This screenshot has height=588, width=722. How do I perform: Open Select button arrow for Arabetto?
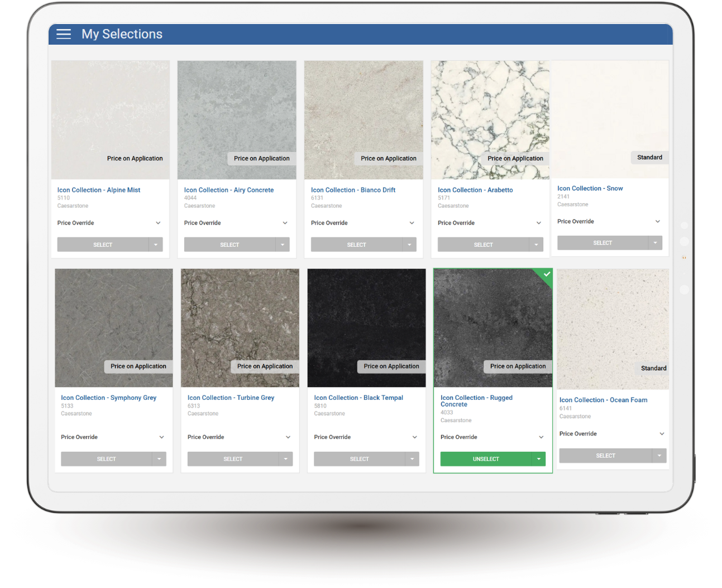point(536,245)
